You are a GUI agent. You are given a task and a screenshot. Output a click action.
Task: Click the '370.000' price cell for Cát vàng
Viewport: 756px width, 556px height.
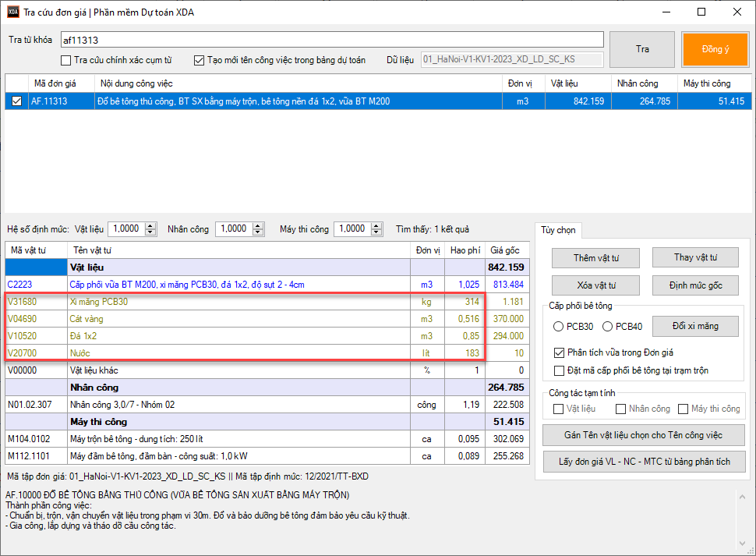click(507, 319)
